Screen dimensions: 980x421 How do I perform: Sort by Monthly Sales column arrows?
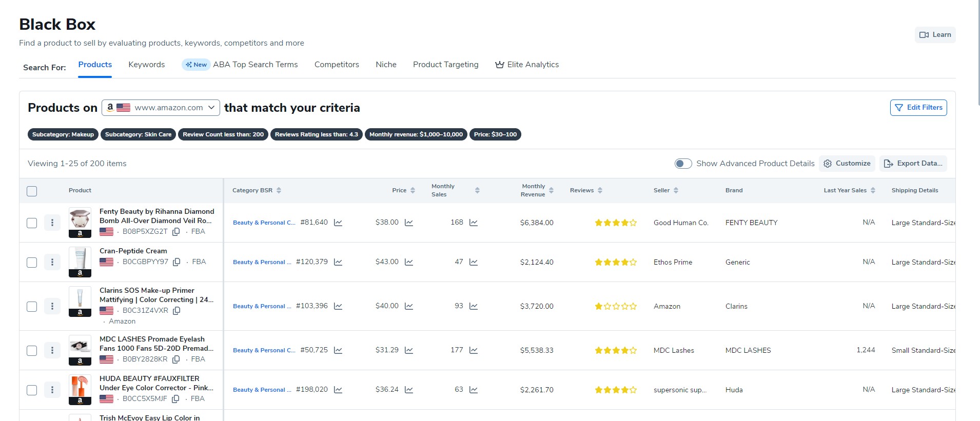tap(477, 190)
